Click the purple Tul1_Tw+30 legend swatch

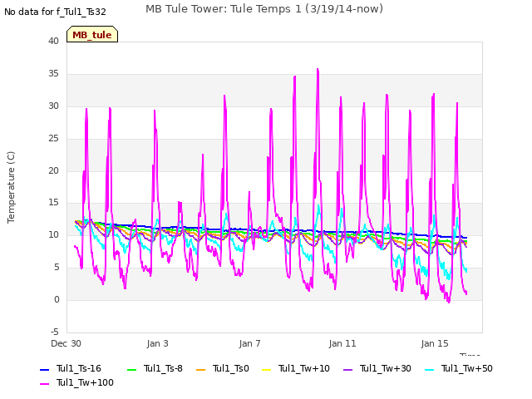[x=348, y=369]
